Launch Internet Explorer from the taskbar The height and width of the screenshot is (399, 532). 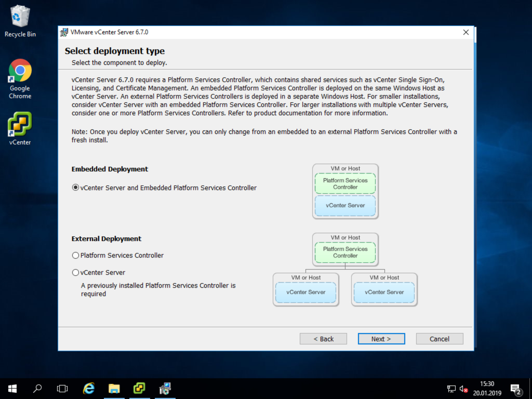[x=89, y=389]
